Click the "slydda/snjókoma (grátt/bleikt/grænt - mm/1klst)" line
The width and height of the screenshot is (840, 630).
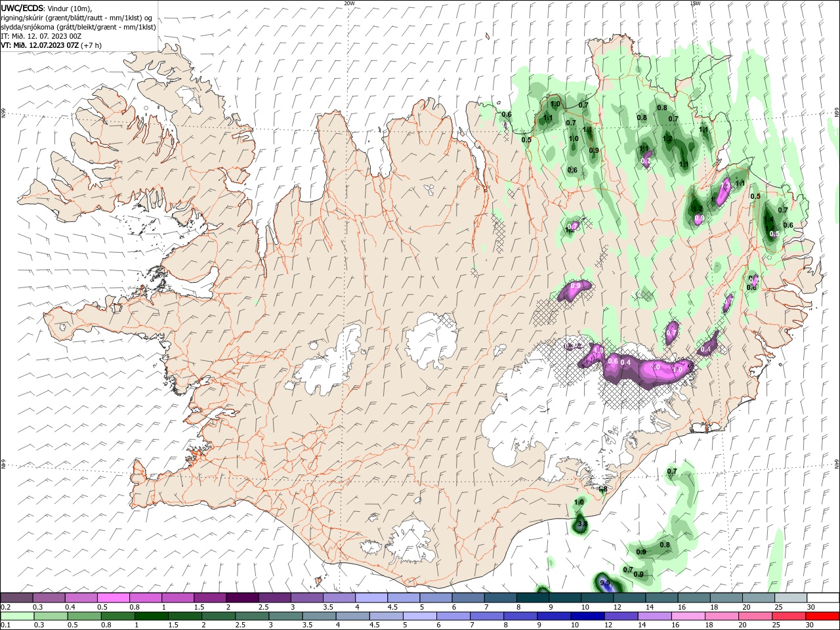[78, 27]
